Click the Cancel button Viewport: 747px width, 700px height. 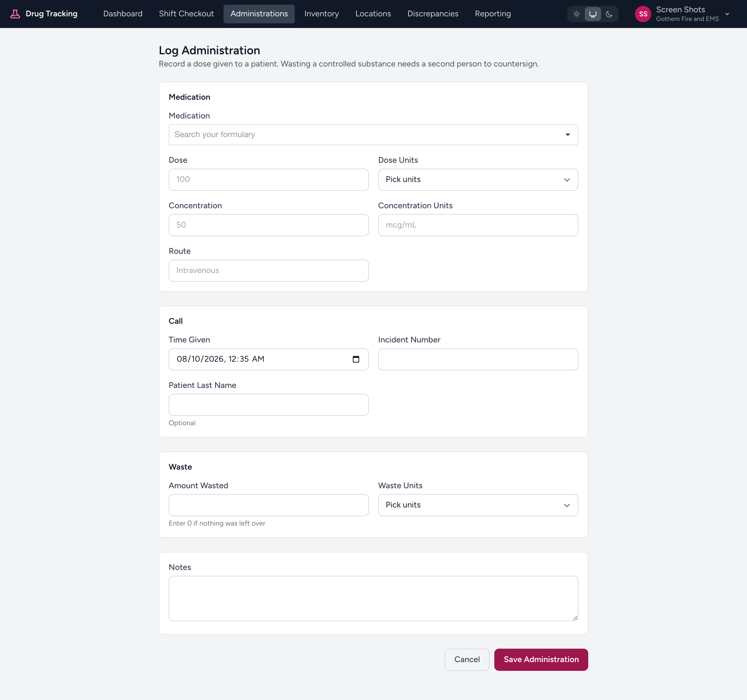[467, 659]
